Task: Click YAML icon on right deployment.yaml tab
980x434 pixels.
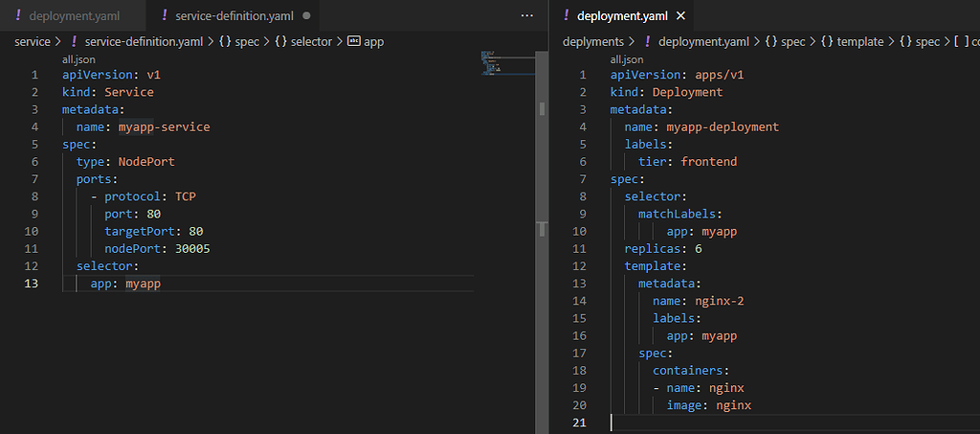Action: (x=566, y=16)
